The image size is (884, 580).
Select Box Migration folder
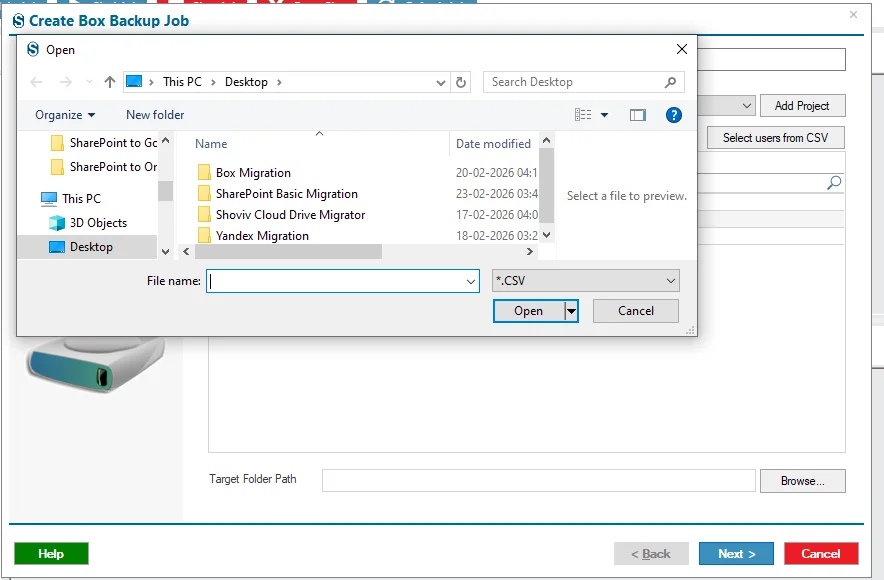pos(253,172)
